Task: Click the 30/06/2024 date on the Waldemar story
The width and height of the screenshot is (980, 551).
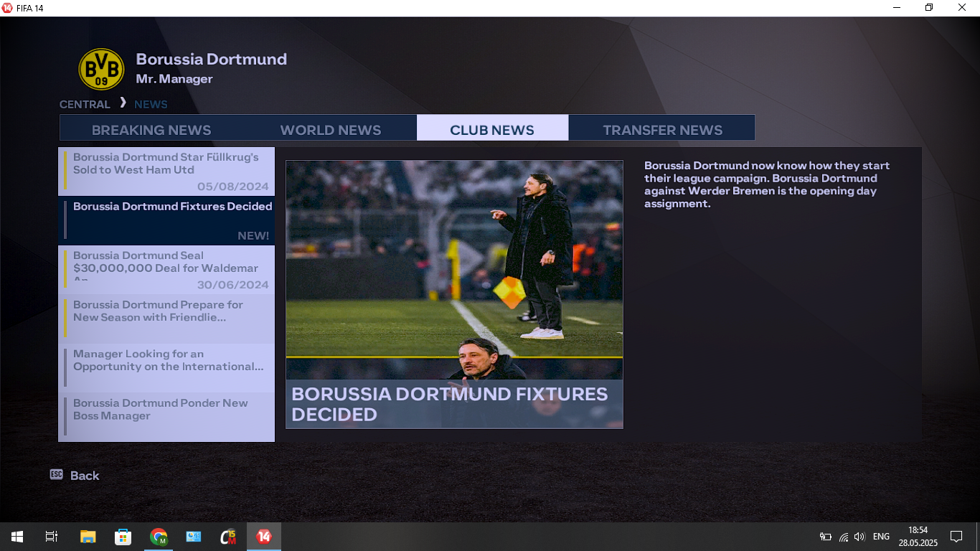Action: click(233, 285)
